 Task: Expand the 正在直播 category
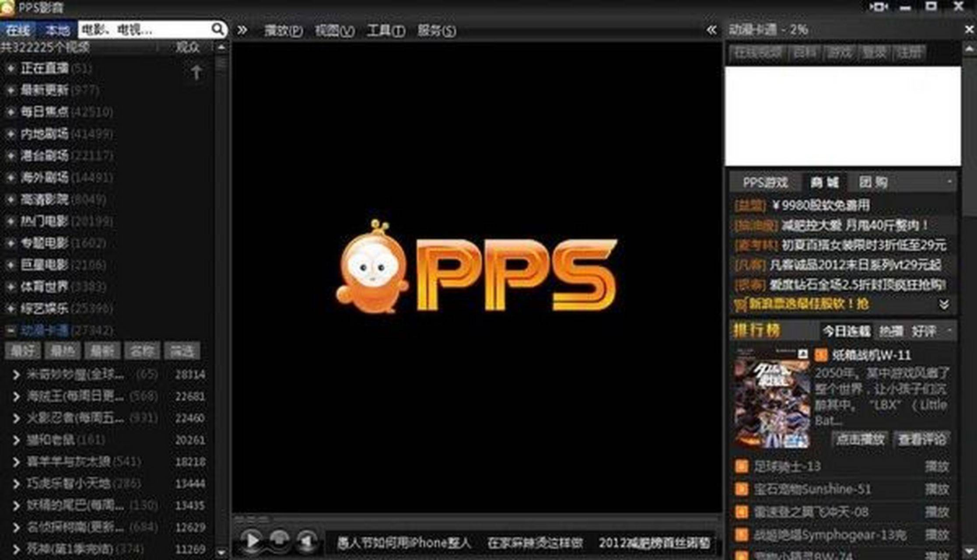11,68
